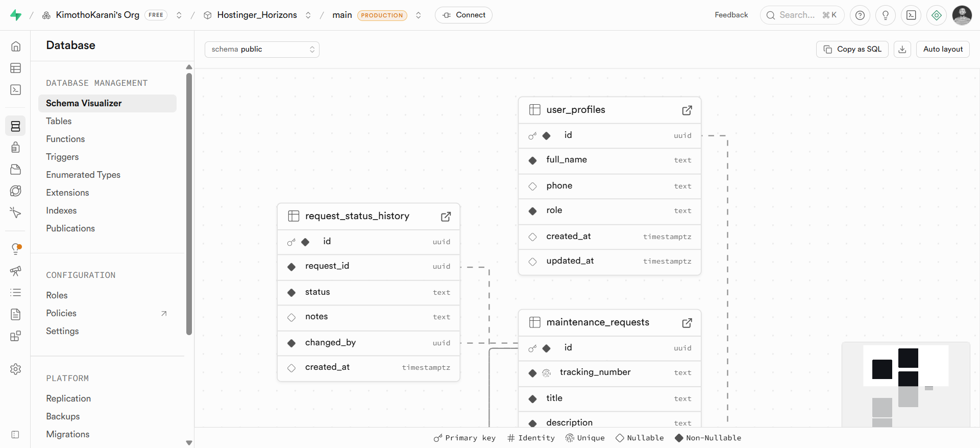Viewport: 980px width, 448px height.
Task: Open request_status_history table external link icon
Action: [446, 217]
